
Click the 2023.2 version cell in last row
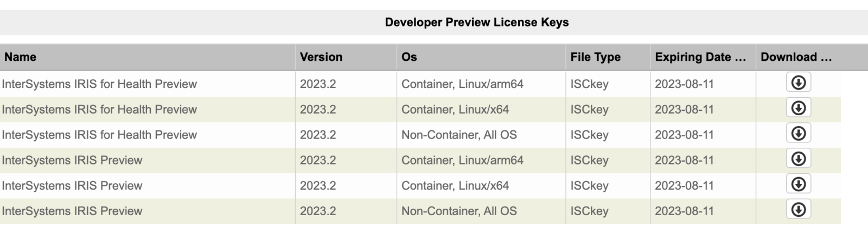(318, 211)
